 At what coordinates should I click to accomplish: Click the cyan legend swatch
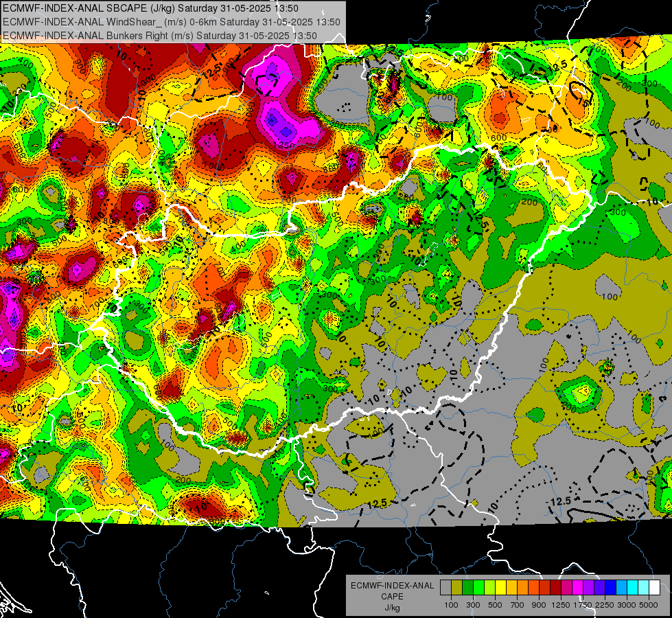[x=633, y=588]
